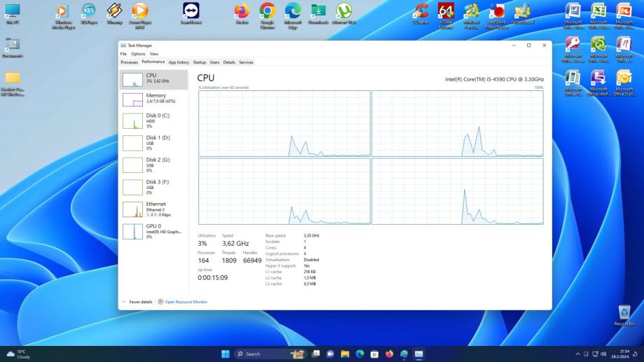The image size is (644, 362).
Task: Switch to the App history tab
Action: pos(179,62)
